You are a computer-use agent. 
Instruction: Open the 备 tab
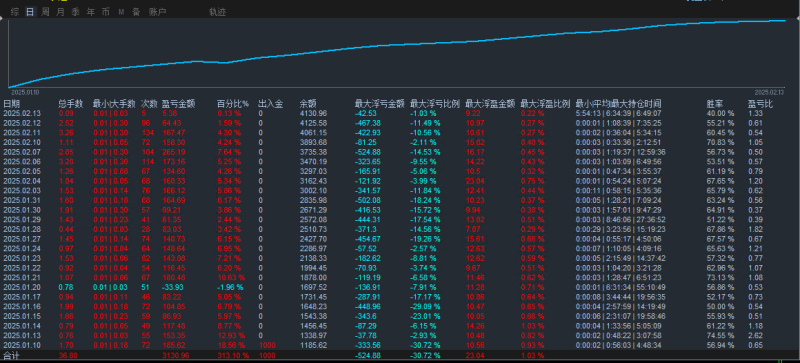[x=136, y=12]
